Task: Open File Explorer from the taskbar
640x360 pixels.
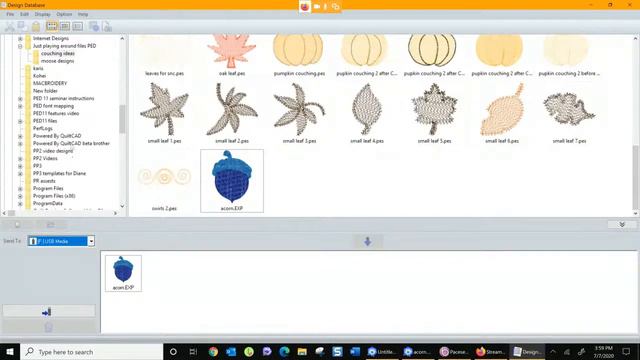Action: 302,351
